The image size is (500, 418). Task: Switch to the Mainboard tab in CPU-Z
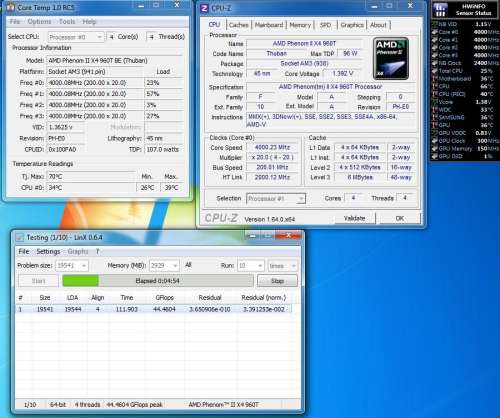[269, 25]
